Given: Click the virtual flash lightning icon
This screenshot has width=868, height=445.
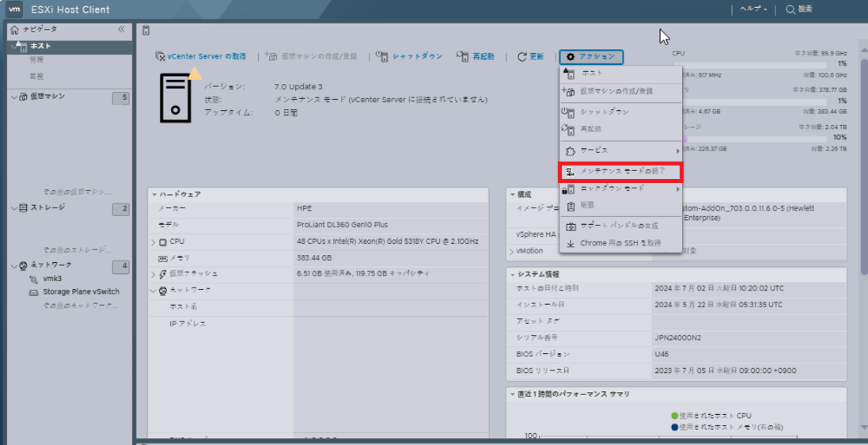Looking at the screenshot, I should 163,274.
